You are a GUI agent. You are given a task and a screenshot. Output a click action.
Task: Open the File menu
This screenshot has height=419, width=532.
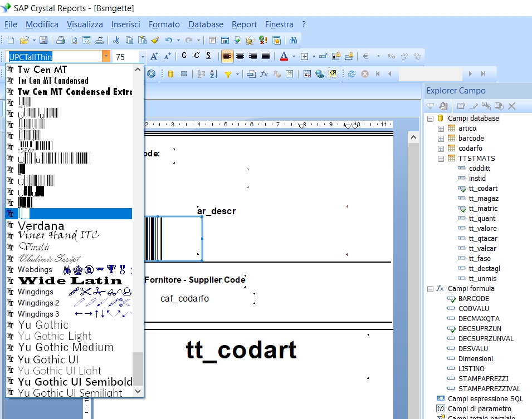(11, 24)
